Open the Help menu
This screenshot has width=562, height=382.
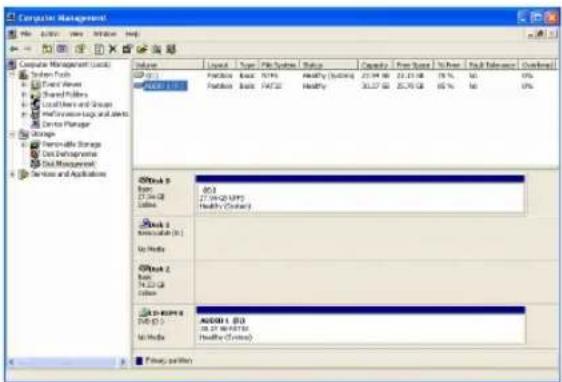(132, 34)
